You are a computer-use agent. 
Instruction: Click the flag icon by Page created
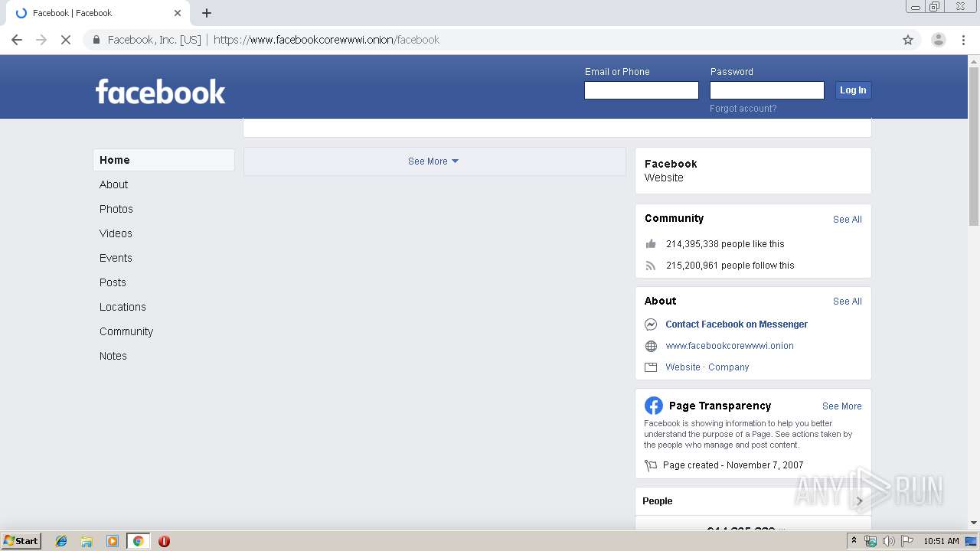651,465
